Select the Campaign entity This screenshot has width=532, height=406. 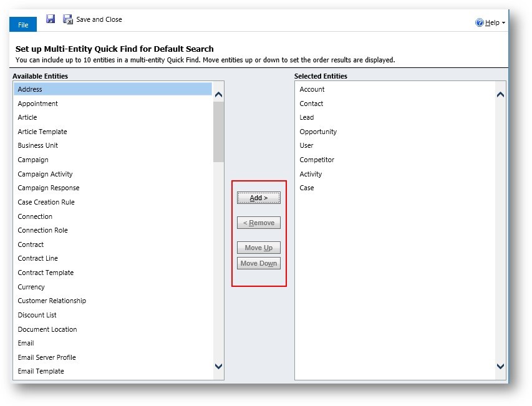[x=113, y=160]
